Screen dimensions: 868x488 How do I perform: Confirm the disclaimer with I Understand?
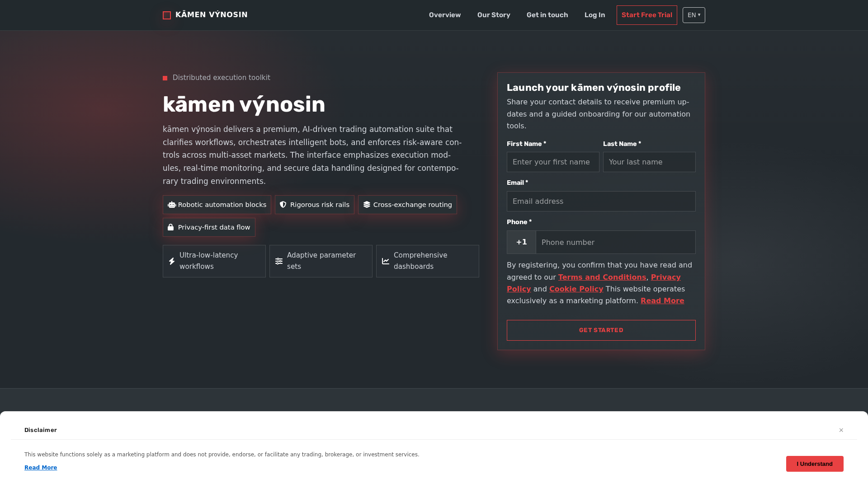815,464
